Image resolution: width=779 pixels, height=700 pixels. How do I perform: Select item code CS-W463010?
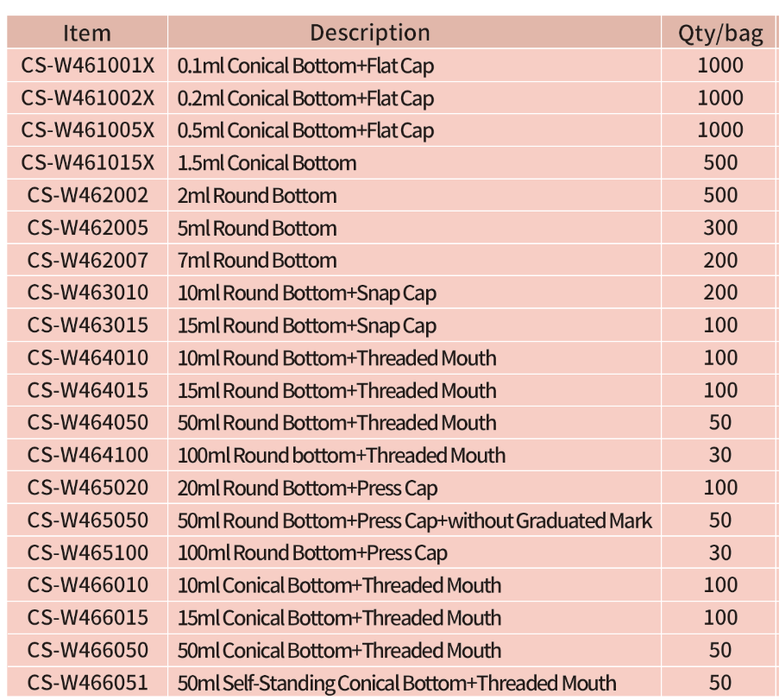click(x=87, y=293)
